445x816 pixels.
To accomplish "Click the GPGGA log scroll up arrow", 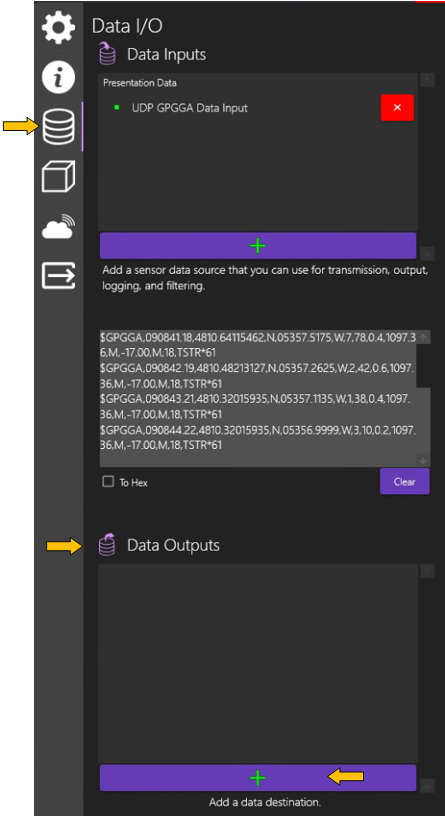I will 423,338.
